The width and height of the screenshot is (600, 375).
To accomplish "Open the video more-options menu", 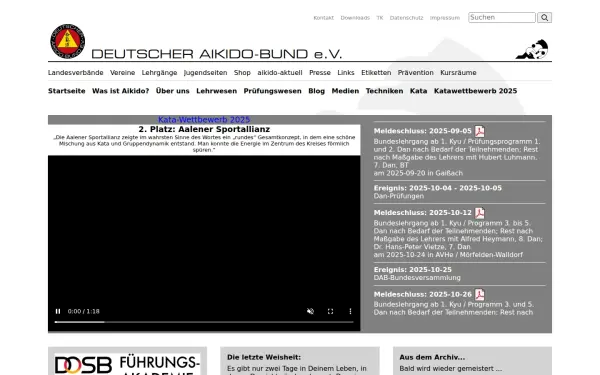I will pyautogui.click(x=350, y=311).
